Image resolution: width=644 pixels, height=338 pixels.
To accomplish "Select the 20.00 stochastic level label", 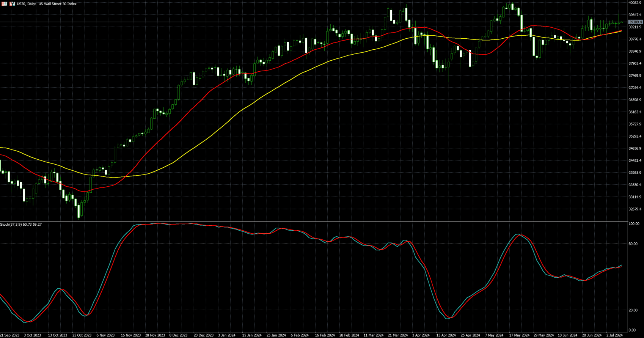I will pyautogui.click(x=633, y=310).
